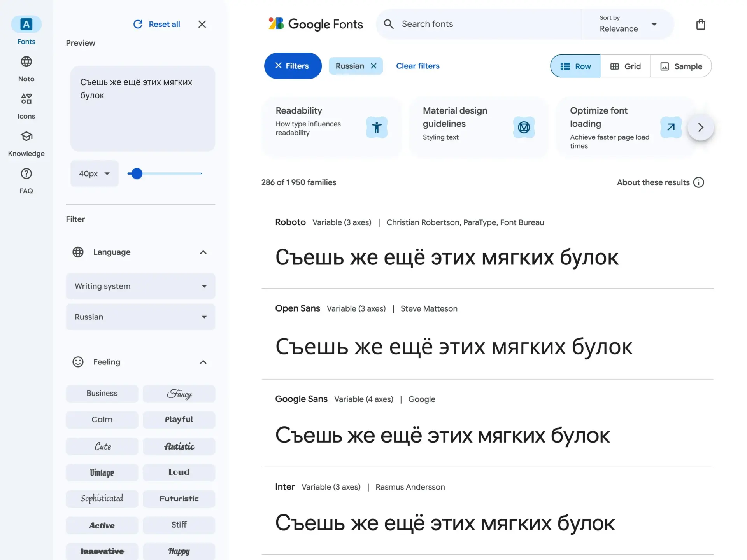Open the Writing system dropdown
Viewport: 747px width, 560px height.
click(140, 286)
